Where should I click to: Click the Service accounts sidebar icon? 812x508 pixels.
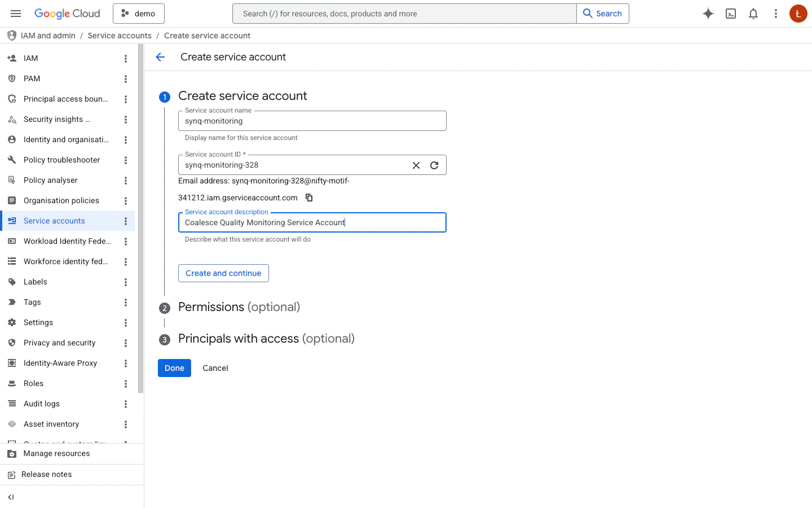12,221
